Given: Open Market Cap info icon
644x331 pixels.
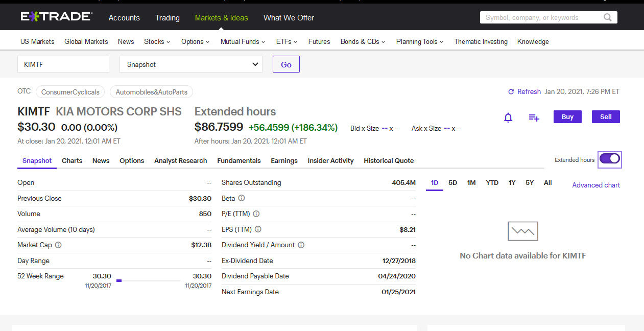Looking at the screenshot, I should (x=58, y=245).
